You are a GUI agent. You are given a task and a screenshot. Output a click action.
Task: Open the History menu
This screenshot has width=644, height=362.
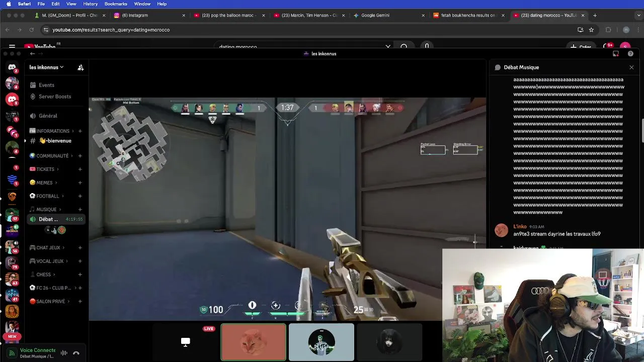point(91,4)
